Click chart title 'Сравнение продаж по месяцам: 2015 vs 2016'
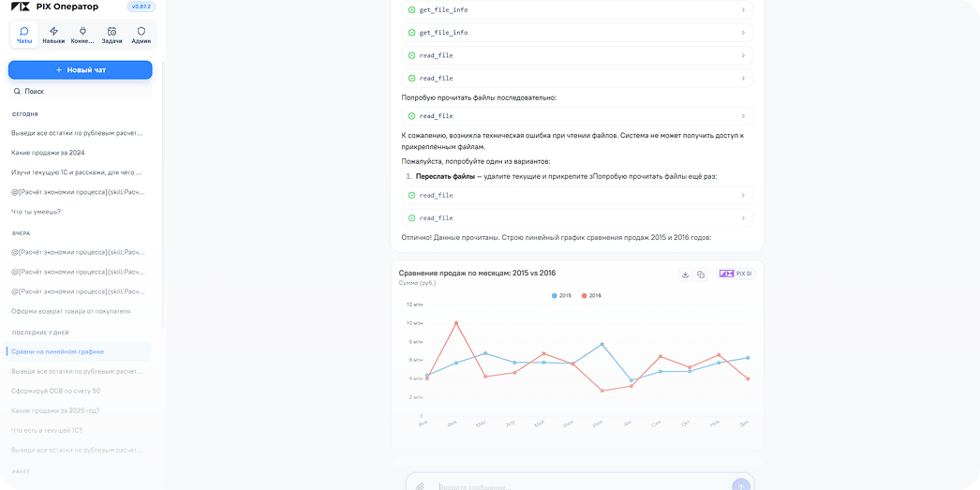Image resolution: width=980 pixels, height=490 pixels. point(477,274)
